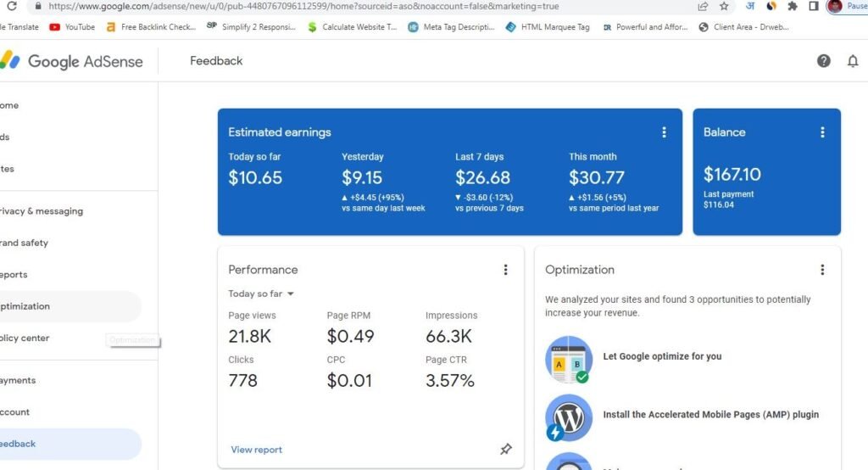Click the A/B experiment optimization icon
Viewport: 868px width, 470px height.
point(569,359)
